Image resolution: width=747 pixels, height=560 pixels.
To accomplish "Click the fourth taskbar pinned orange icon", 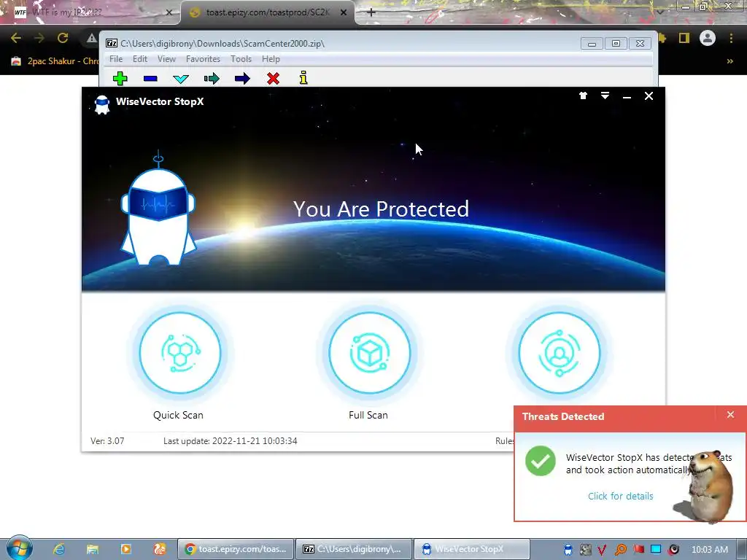I will pos(160,549).
